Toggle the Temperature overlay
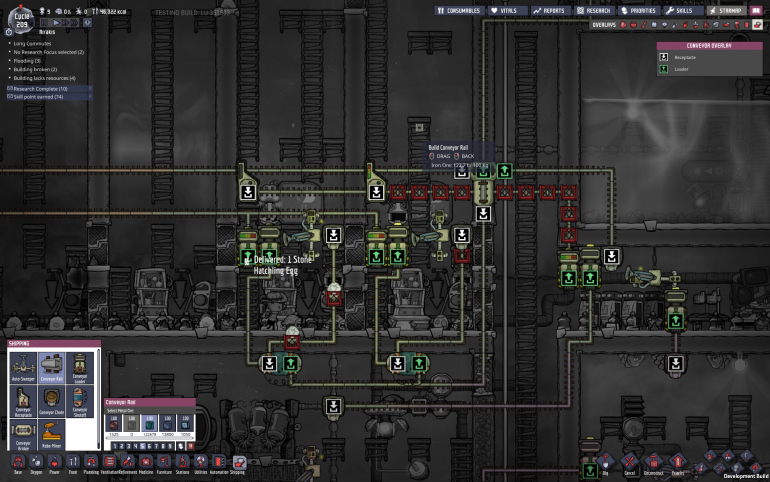 (x=644, y=25)
